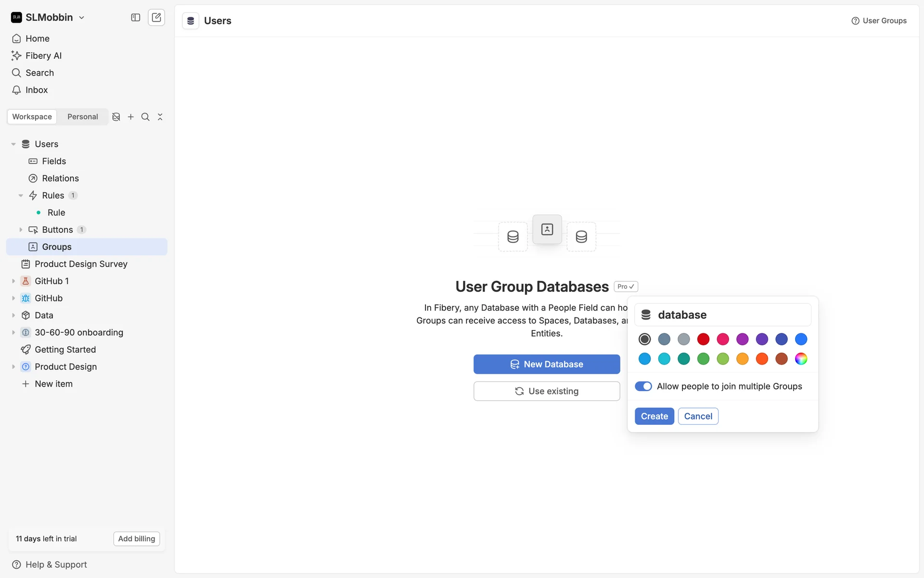Image resolution: width=924 pixels, height=578 pixels.
Task: Click the new document compose icon
Action: tap(156, 17)
